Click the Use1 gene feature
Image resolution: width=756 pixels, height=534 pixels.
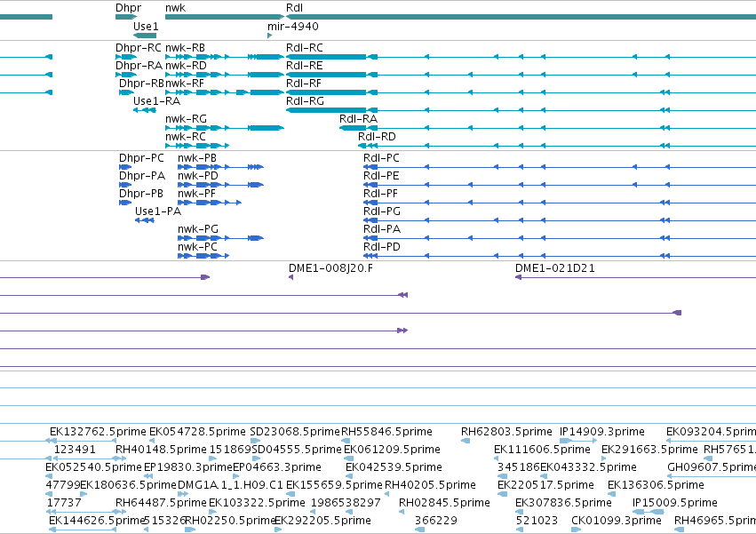[145, 36]
